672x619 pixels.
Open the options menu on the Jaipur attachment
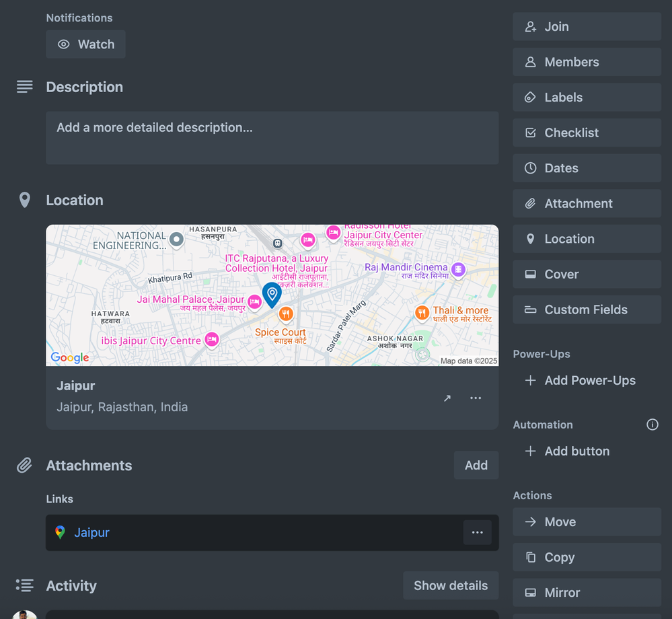(x=478, y=532)
